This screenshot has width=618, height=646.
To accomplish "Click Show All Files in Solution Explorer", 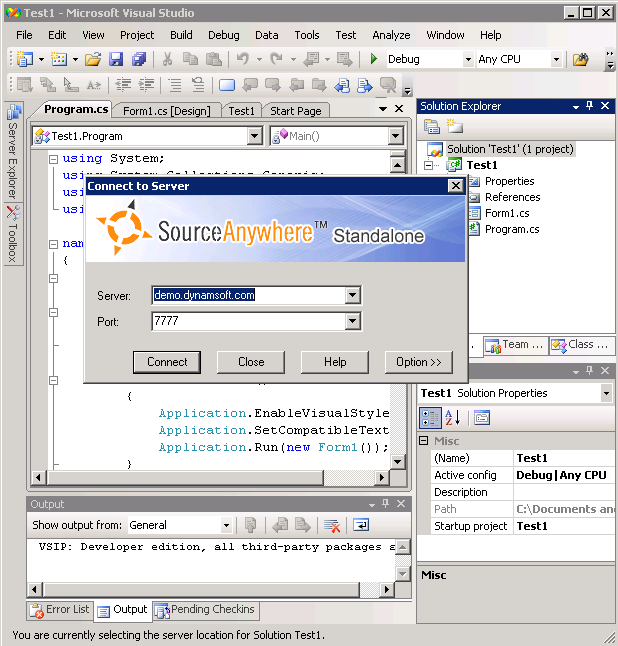I will tap(454, 126).
